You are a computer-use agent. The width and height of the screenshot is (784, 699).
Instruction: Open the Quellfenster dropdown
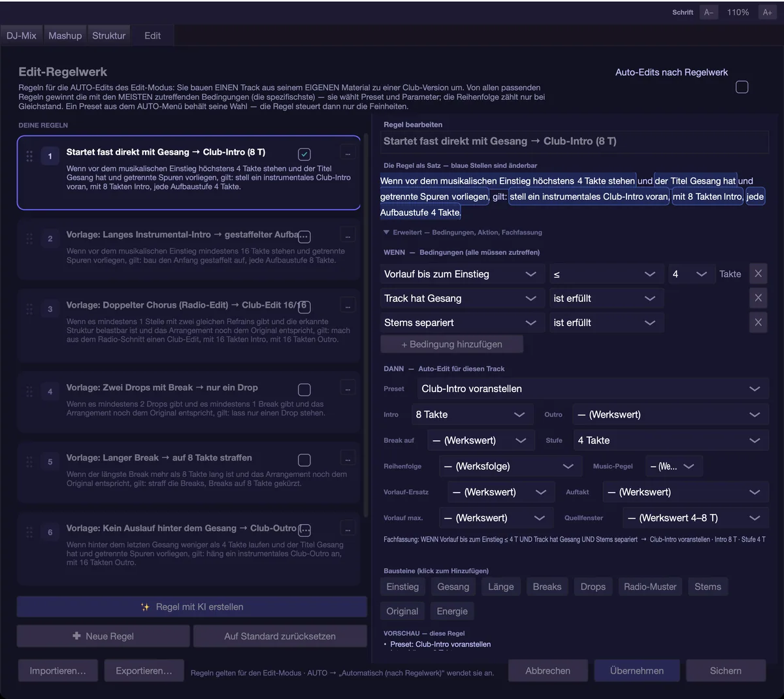tap(694, 518)
